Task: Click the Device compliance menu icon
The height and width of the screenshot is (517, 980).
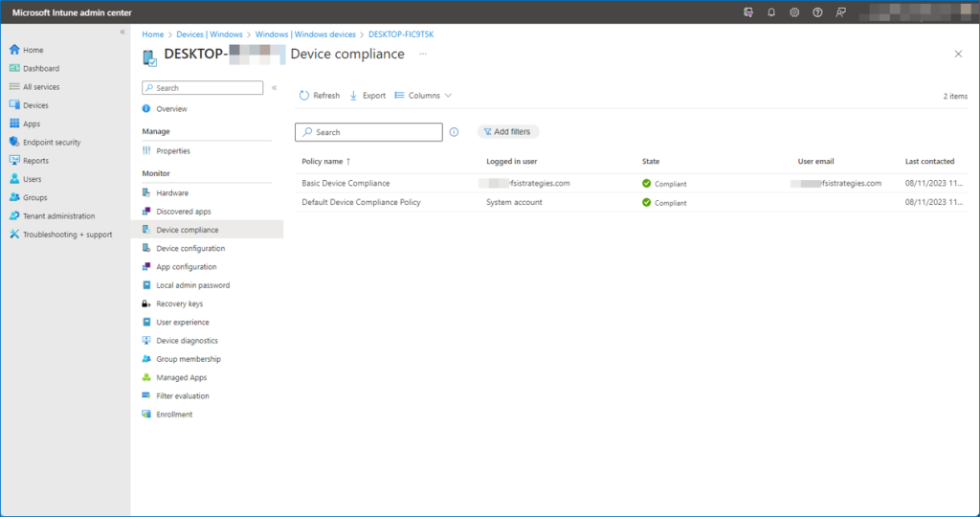Action: 146,230
